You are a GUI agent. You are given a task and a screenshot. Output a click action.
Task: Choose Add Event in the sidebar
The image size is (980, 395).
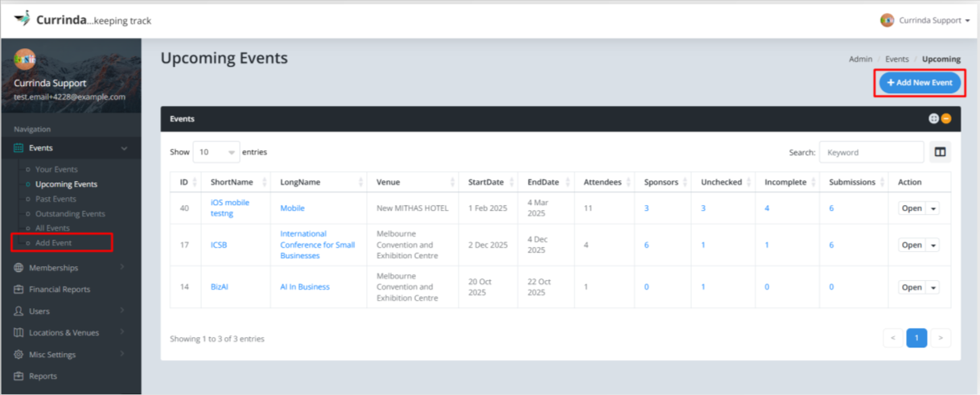53,243
